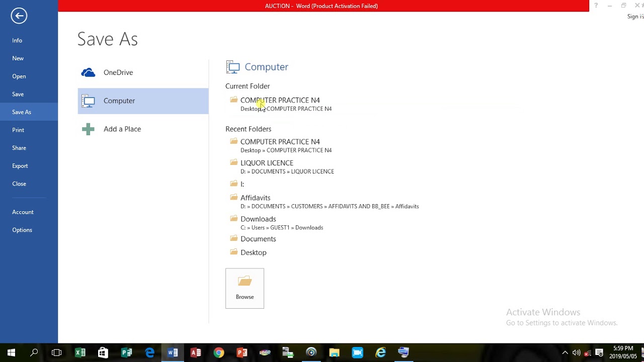Open File Explorer from taskbar

tap(334, 352)
